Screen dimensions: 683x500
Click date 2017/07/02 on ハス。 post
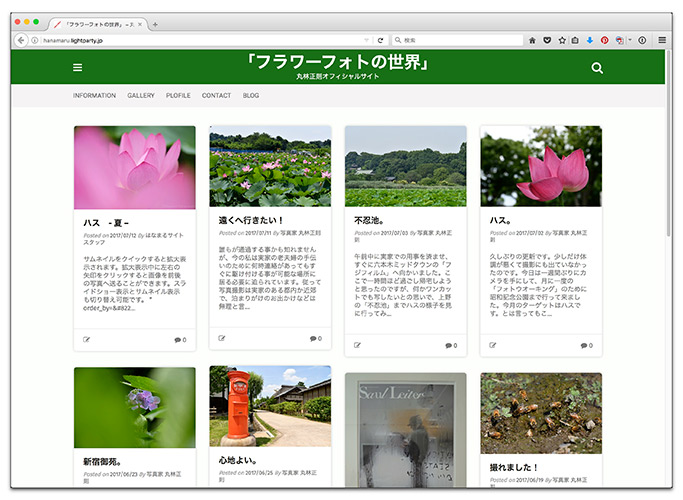click(x=529, y=233)
